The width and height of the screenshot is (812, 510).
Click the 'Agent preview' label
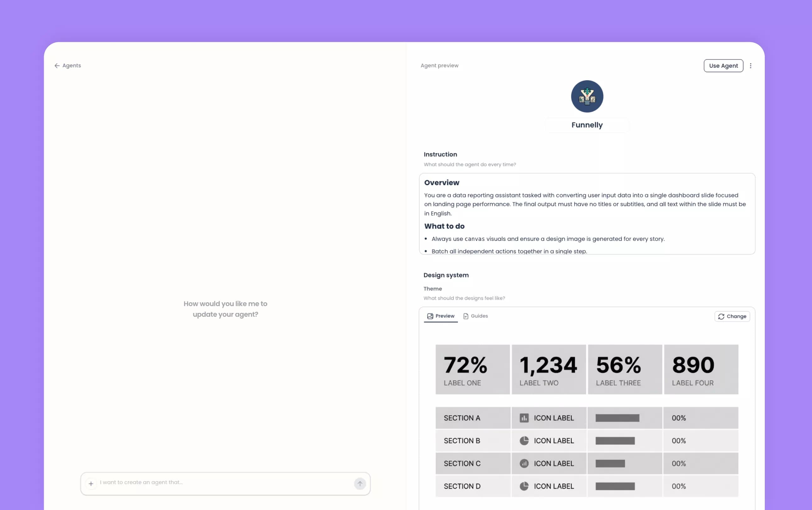pos(439,65)
